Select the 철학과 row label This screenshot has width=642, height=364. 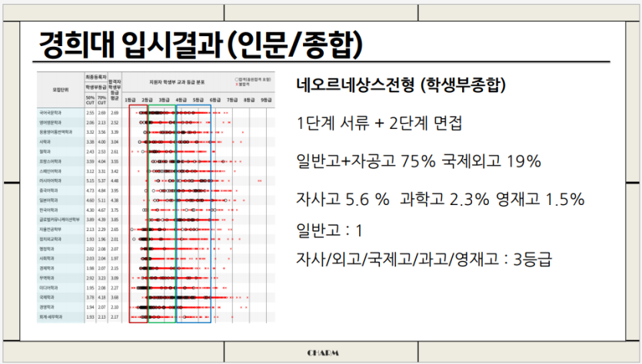[45, 151]
